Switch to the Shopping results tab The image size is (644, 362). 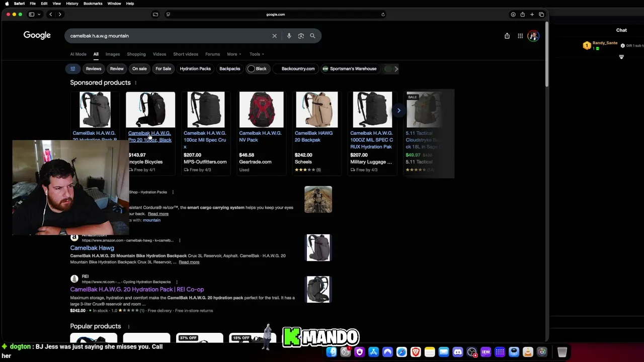(136, 54)
